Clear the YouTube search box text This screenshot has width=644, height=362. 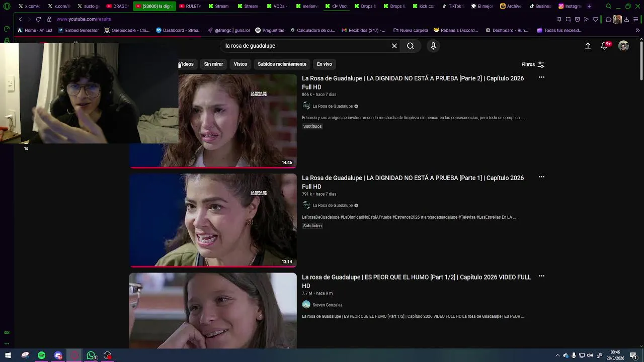tap(394, 46)
